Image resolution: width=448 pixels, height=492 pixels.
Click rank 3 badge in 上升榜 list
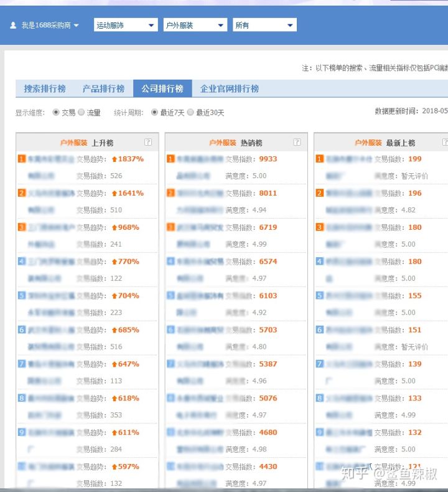(21, 227)
